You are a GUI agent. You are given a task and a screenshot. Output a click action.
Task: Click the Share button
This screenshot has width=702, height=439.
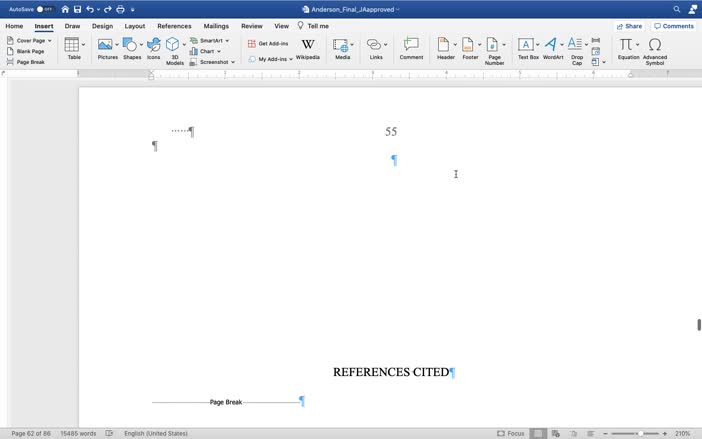click(629, 26)
